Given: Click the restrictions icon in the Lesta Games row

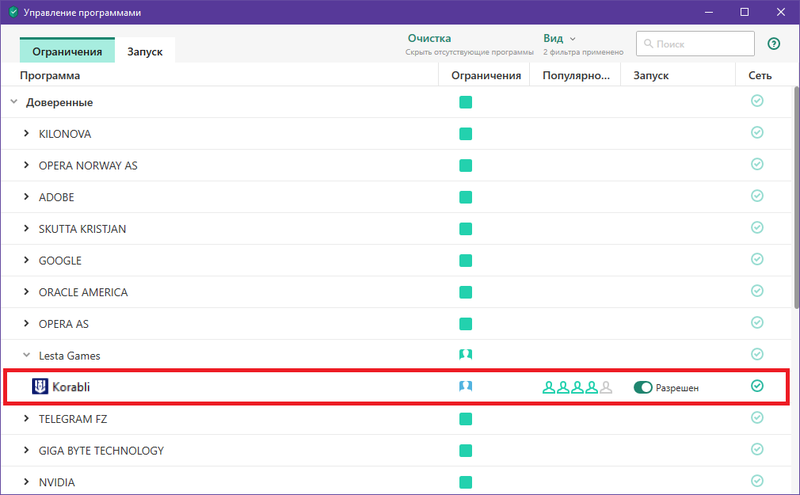Looking at the screenshot, I should click(x=465, y=354).
